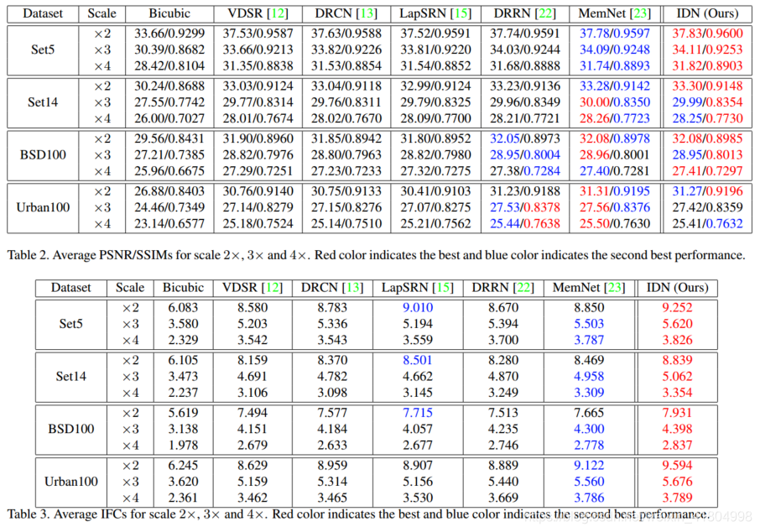Click the [22] citation beside DRRN in Table 3
The width and height of the screenshot is (760, 532).
[x=523, y=288]
